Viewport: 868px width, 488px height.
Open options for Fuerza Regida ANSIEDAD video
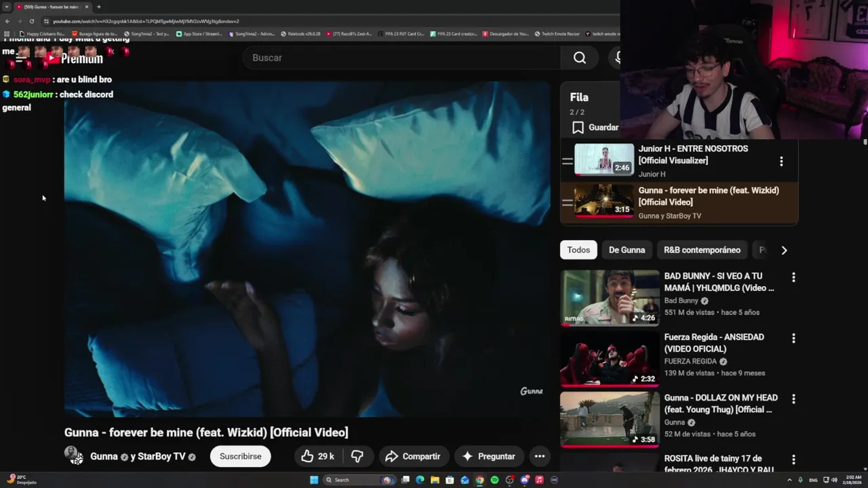[x=793, y=338]
